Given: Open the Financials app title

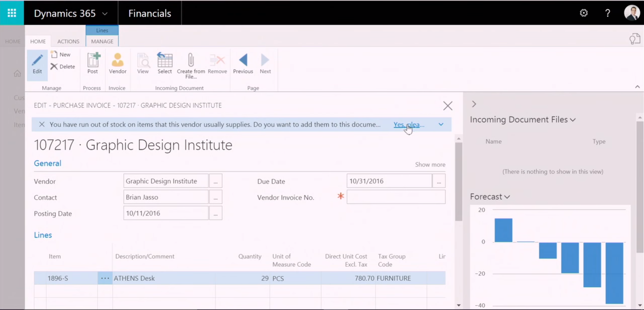Looking at the screenshot, I should [x=150, y=13].
